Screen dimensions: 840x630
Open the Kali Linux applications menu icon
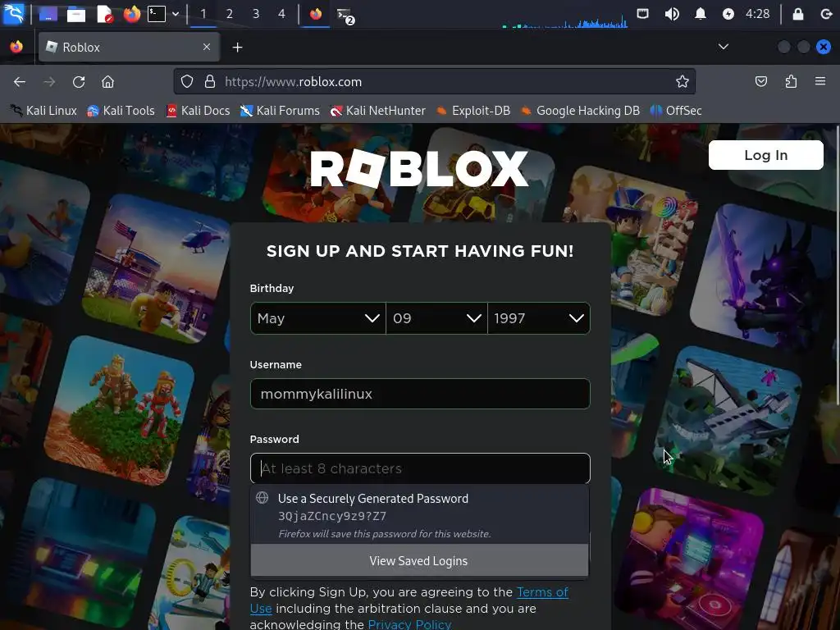(x=13, y=13)
